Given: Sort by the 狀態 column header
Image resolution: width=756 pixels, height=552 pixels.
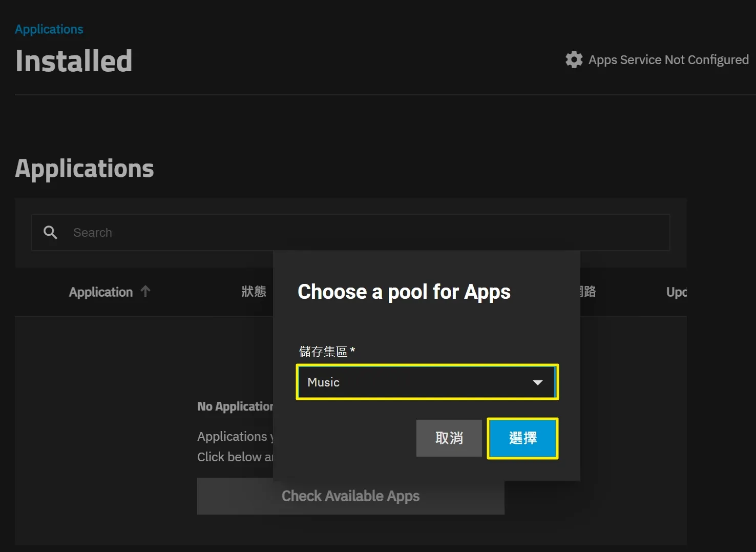Looking at the screenshot, I should (x=254, y=292).
